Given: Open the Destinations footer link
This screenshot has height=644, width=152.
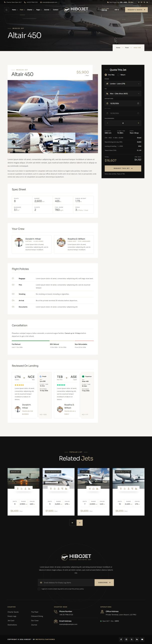Looking at the screenshot, I should pos(12,625).
